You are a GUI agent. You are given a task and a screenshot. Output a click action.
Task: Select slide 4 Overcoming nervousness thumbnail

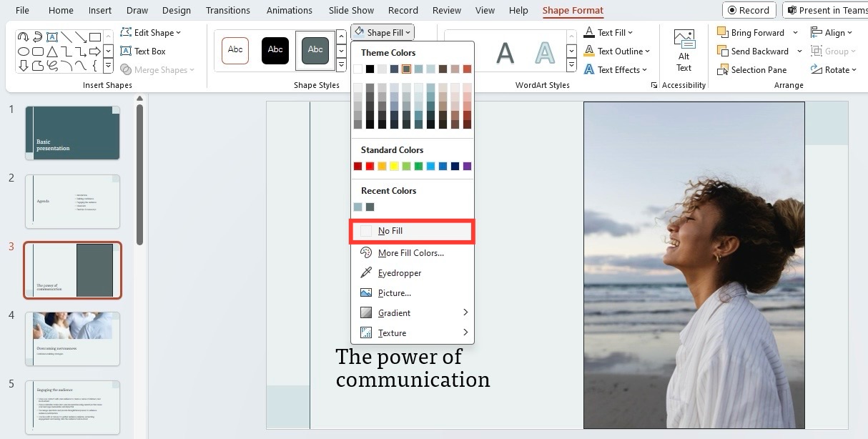(x=72, y=338)
